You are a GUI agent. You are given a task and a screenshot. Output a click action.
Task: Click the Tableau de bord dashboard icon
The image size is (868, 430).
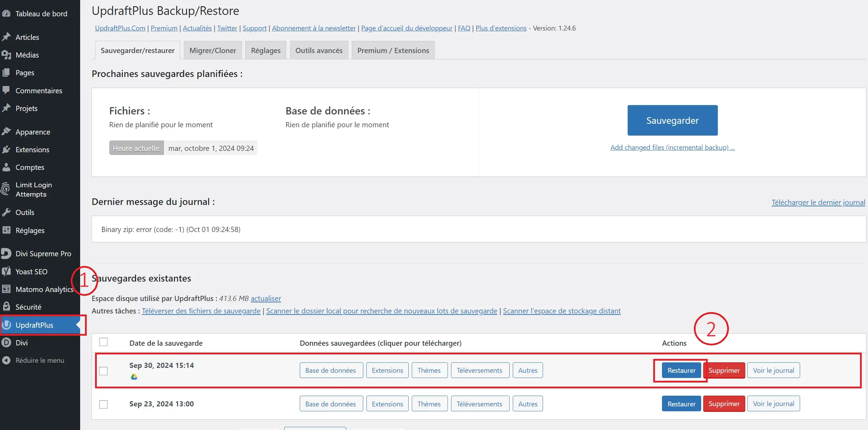point(6,14)
